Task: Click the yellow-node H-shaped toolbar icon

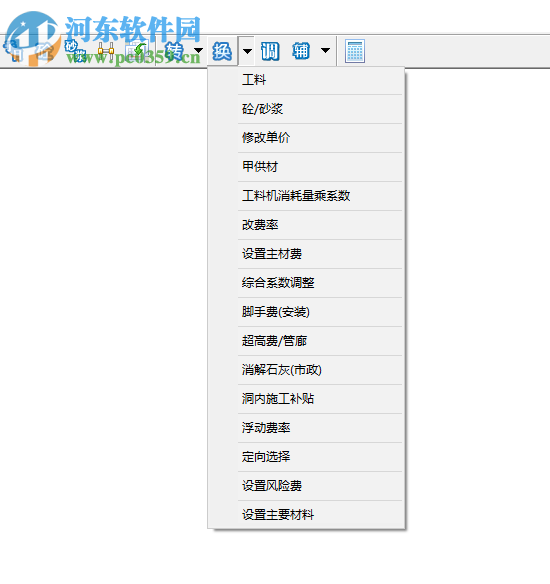Action: point(106,51)
